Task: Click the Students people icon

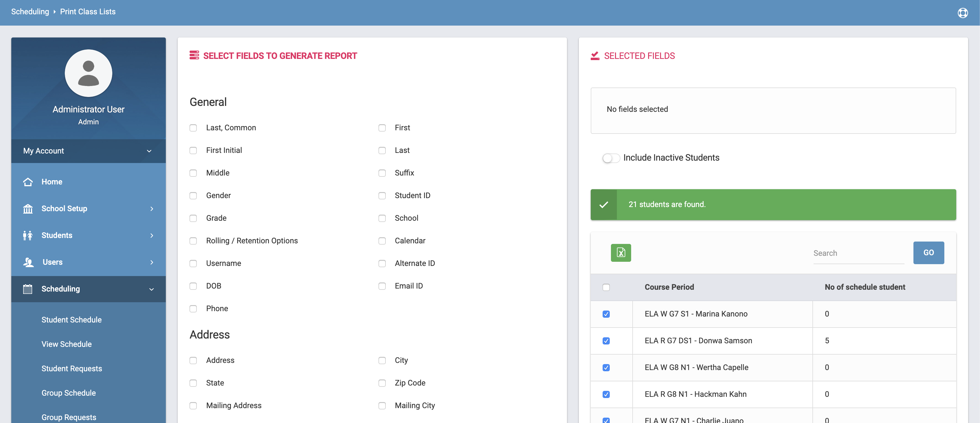Action: click(28, 235)
